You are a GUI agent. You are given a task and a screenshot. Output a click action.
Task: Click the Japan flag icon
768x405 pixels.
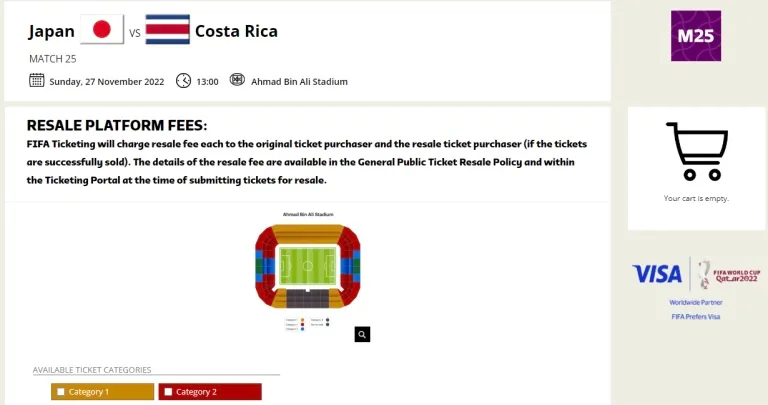click(x=102, y=29)
